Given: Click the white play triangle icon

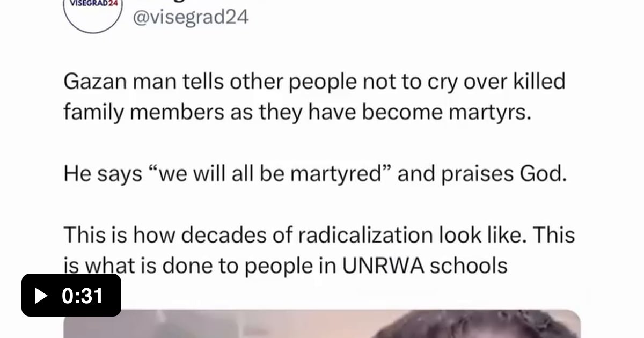Looking at the screenshot, I should 41,296.
